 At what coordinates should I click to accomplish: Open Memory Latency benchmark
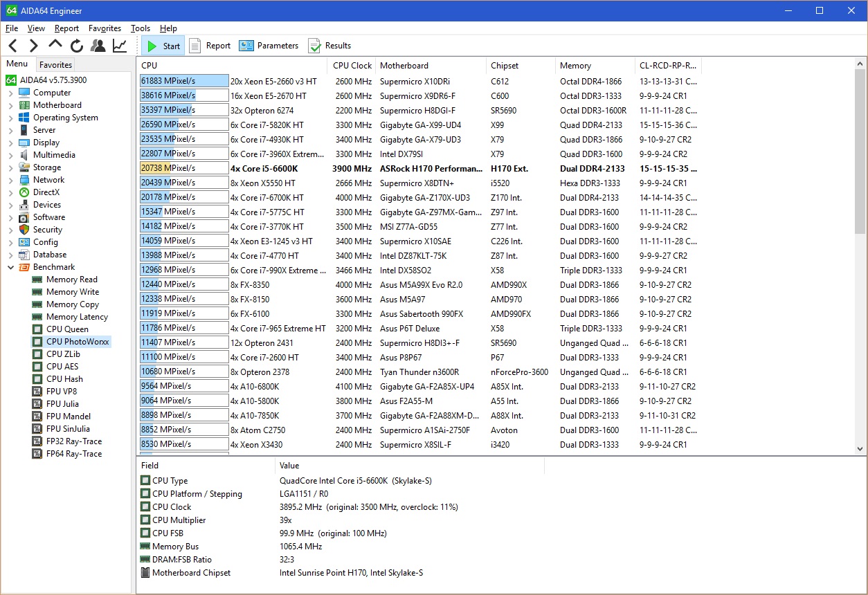pyautogui.click(x=77, y=317)
